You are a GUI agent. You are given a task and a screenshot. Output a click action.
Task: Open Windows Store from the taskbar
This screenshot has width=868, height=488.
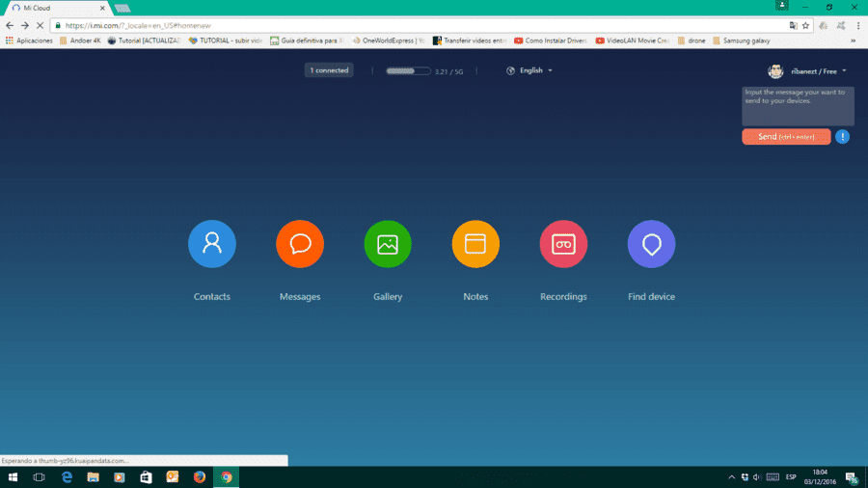pyautogui.click(x=147, y=477)
